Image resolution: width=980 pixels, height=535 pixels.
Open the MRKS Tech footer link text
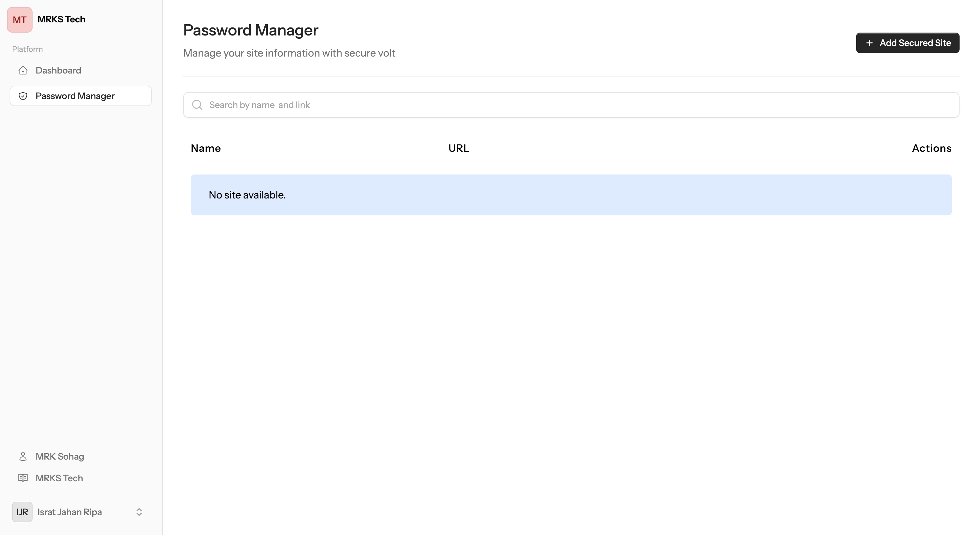click(59, 478)
